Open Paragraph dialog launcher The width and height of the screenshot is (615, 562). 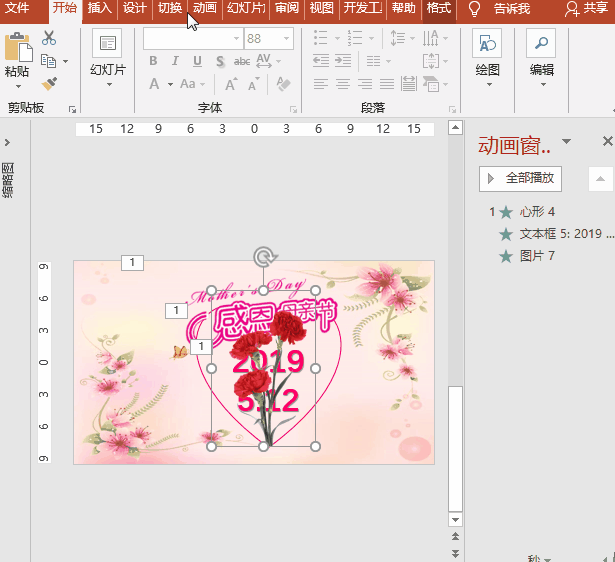coord(452,109)
